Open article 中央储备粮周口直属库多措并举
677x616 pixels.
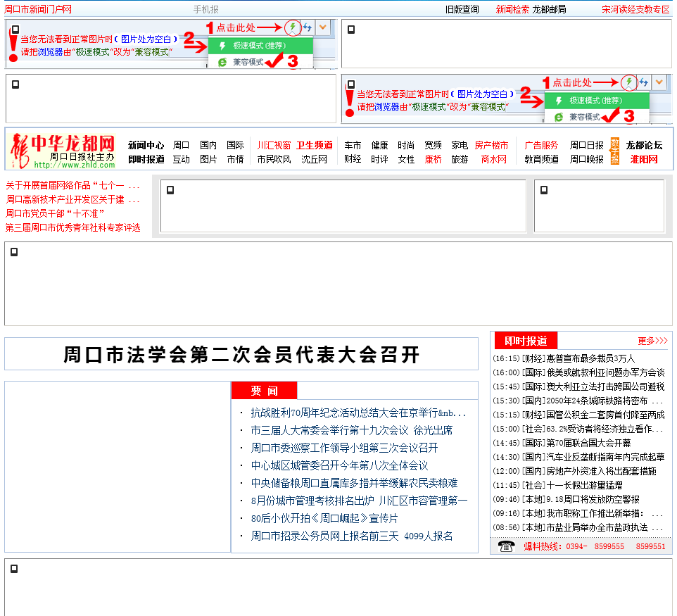click(354, 483)
